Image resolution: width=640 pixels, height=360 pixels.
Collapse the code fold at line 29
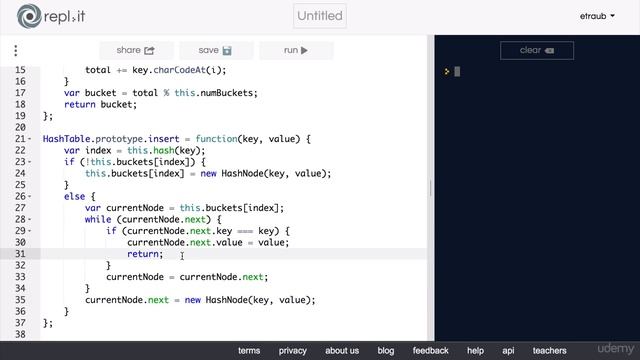tap(30, 231)
